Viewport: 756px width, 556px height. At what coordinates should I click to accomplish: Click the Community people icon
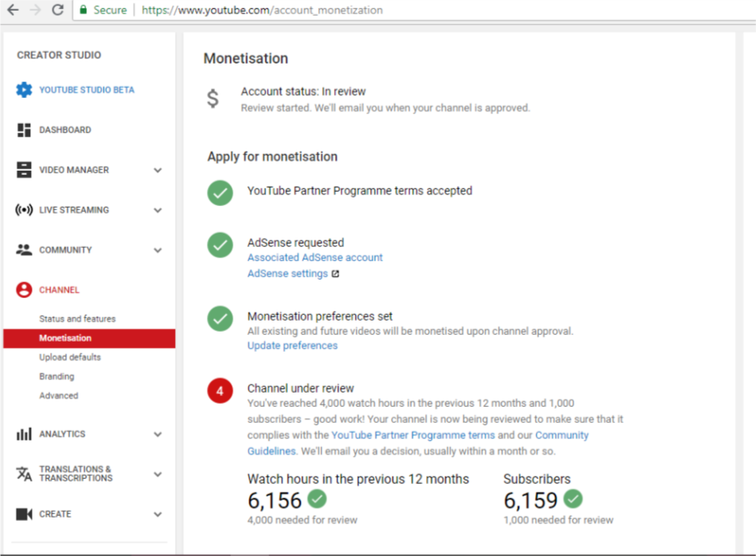tap(24, 250)
